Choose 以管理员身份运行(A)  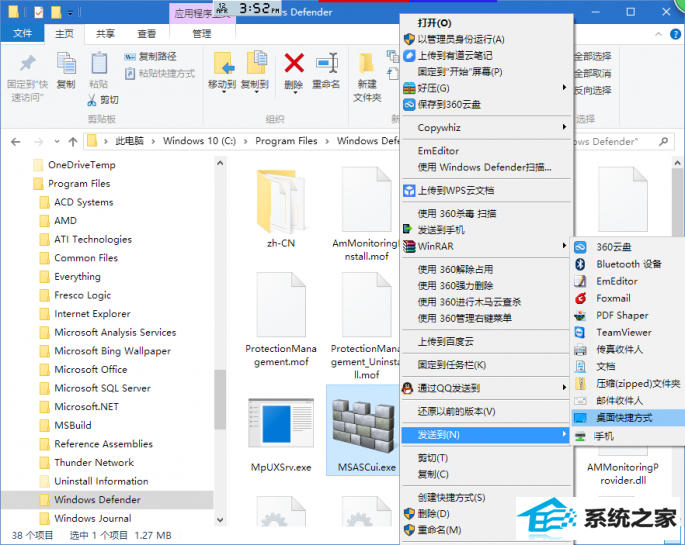click(x=487, y=40)
